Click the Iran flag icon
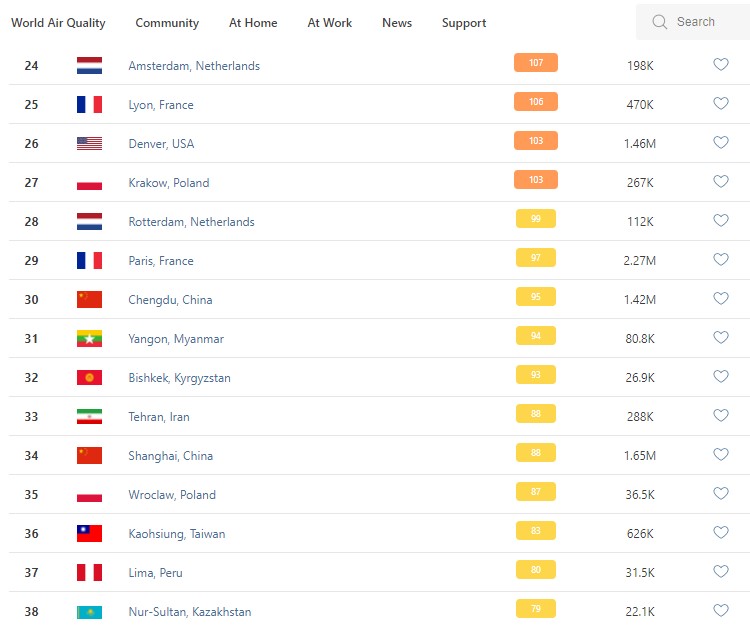Viewport: 750px width, 630px height. (89, 416)
